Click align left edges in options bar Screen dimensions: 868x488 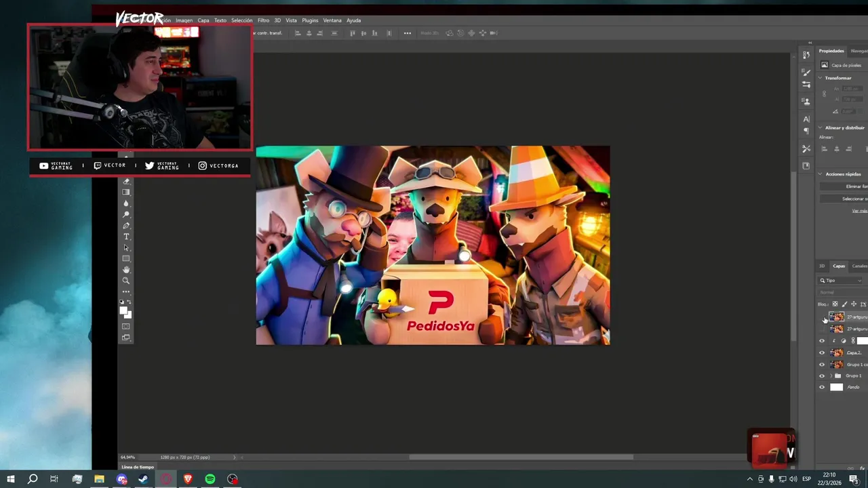298,33
